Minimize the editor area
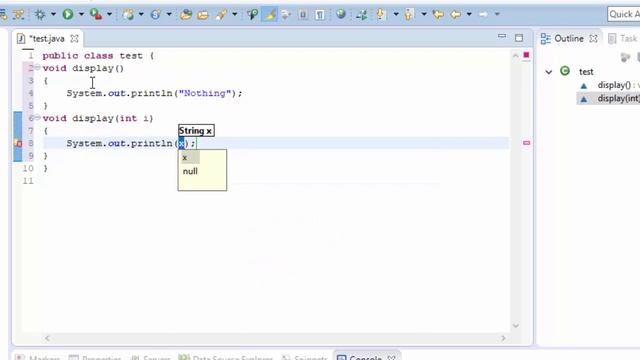640x360 pixels. point(502,37)
